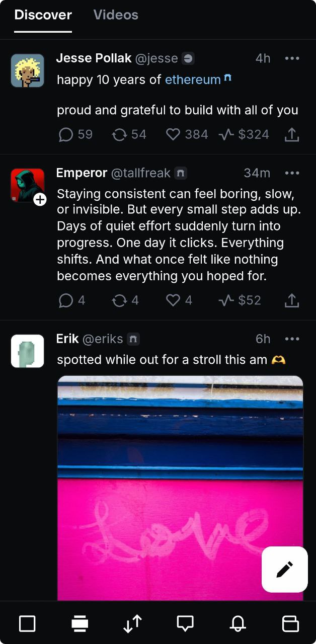Open Erik's pink love graffiti photo
The width and height of the screenshot is (316, 644).
[180, 488]
